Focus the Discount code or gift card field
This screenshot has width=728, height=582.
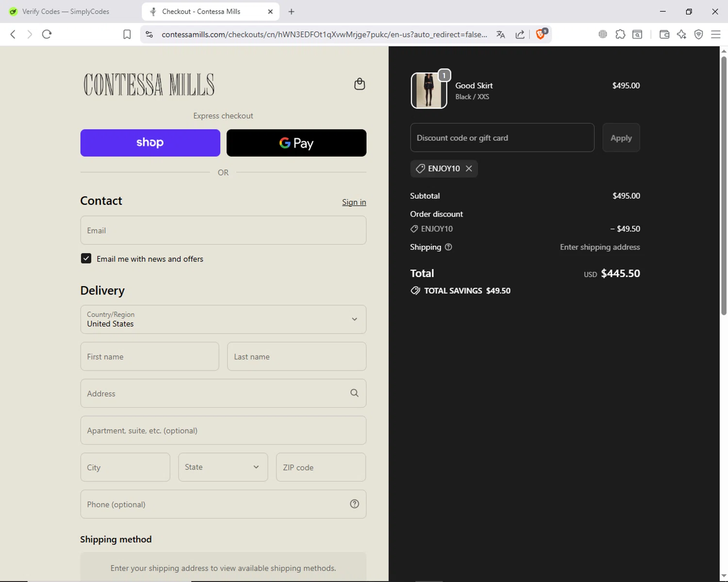click(x=502, y=138)
